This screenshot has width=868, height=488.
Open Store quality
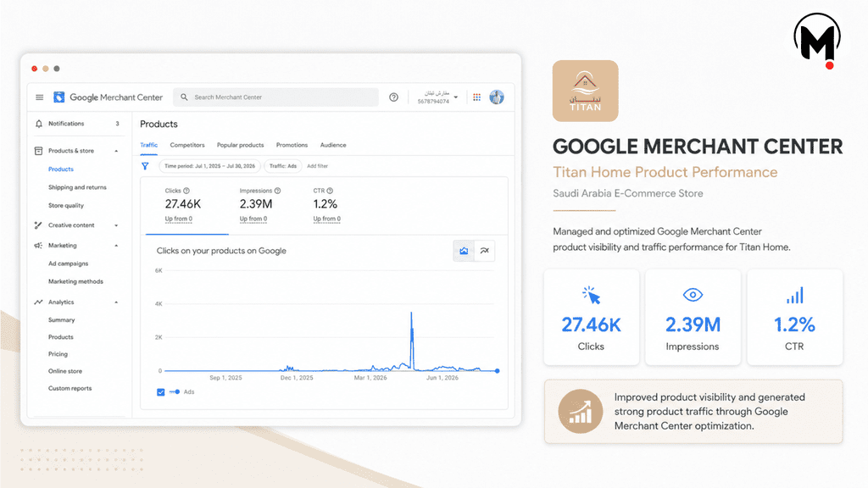click(x=66, y=206)
